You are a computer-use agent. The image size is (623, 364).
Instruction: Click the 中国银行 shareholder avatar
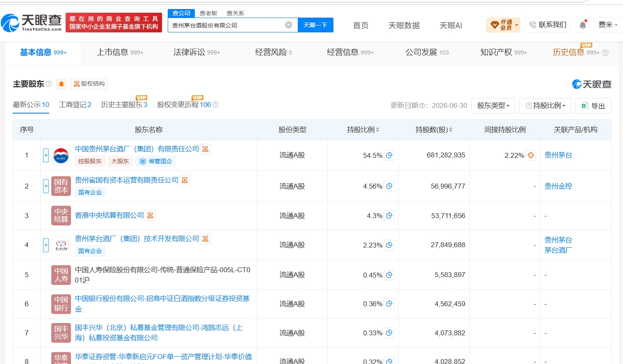pos(61,304)
